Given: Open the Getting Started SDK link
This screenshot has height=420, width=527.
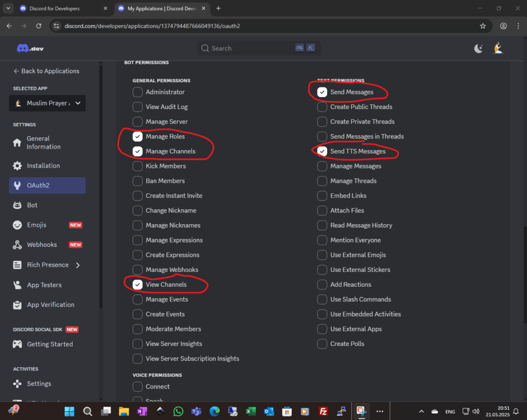Looking at the screenshot, I should (x=47, y=344).
